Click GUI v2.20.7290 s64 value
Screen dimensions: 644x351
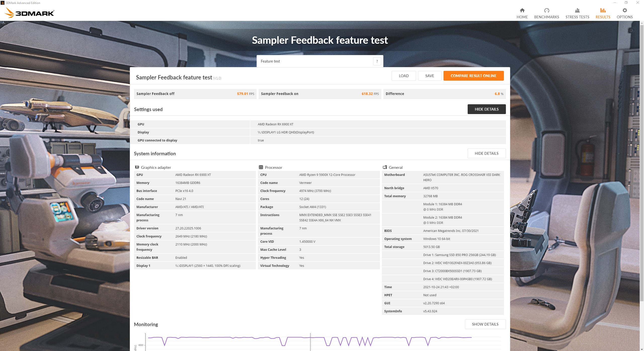(434, 303)
